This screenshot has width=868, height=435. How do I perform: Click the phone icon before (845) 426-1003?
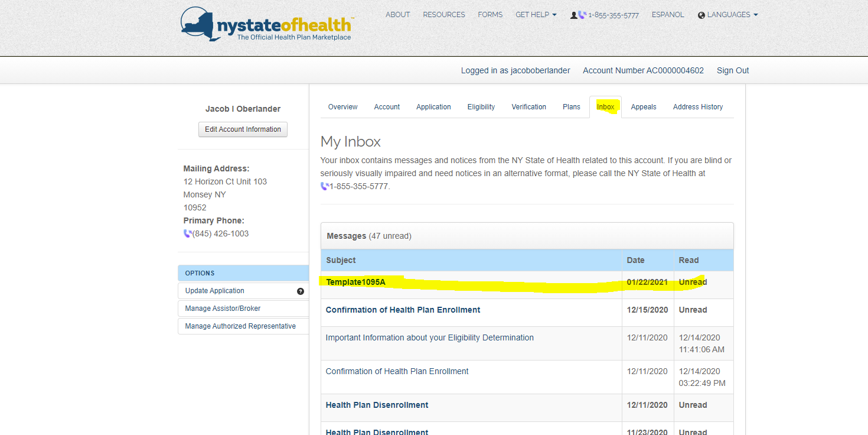pos(188,233)
